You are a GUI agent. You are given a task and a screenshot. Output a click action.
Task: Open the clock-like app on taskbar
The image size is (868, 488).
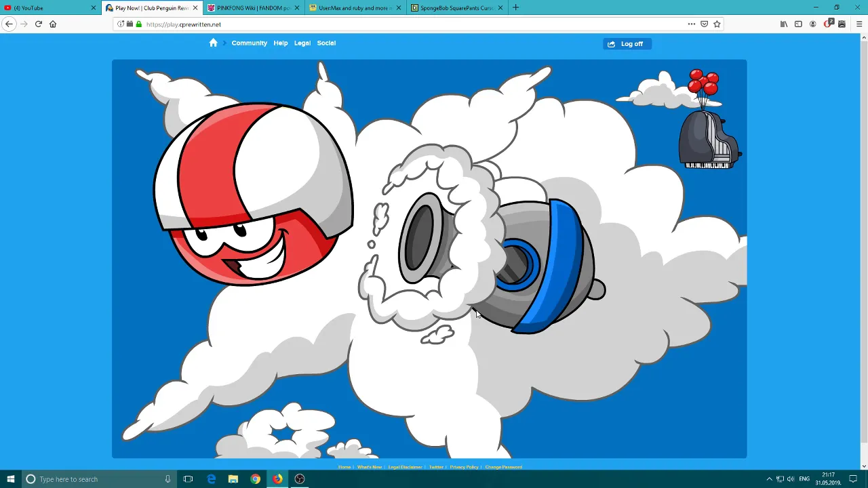(x=300, y=479)
